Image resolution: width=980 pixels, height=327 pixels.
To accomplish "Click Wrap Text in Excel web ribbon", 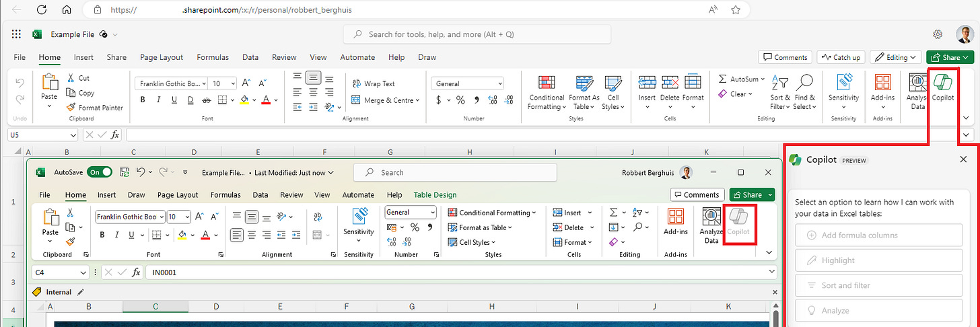I will coord(374,83).
